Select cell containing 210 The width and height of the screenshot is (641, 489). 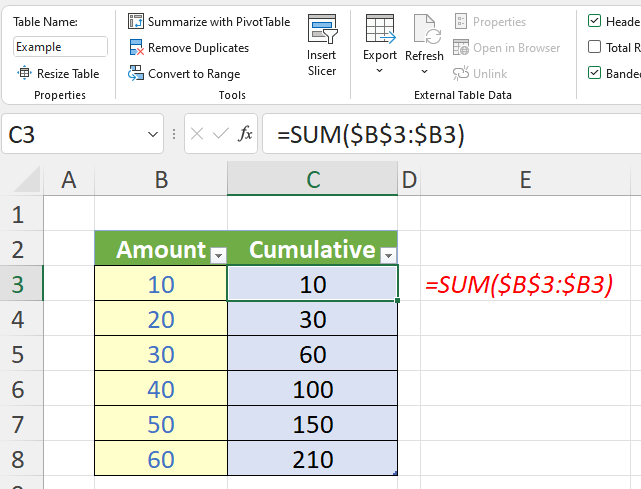point(312,460)
